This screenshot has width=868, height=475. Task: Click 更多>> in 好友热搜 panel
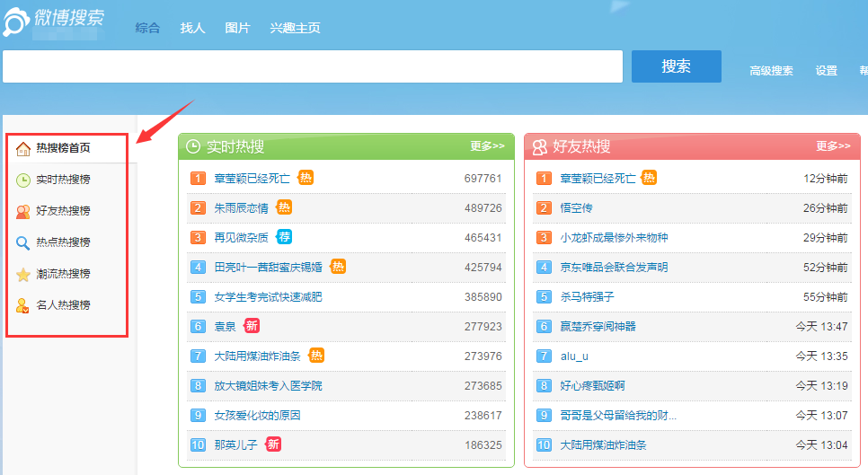[x=833, y=146]
